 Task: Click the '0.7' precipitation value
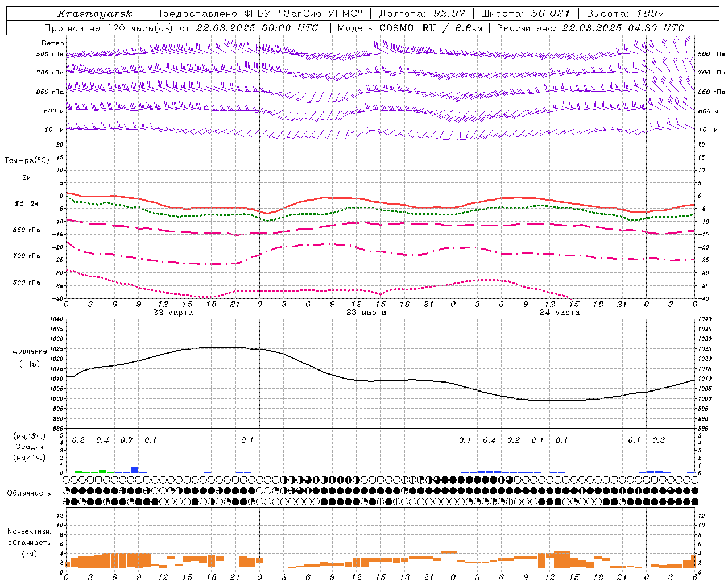(x=126, y=440)
